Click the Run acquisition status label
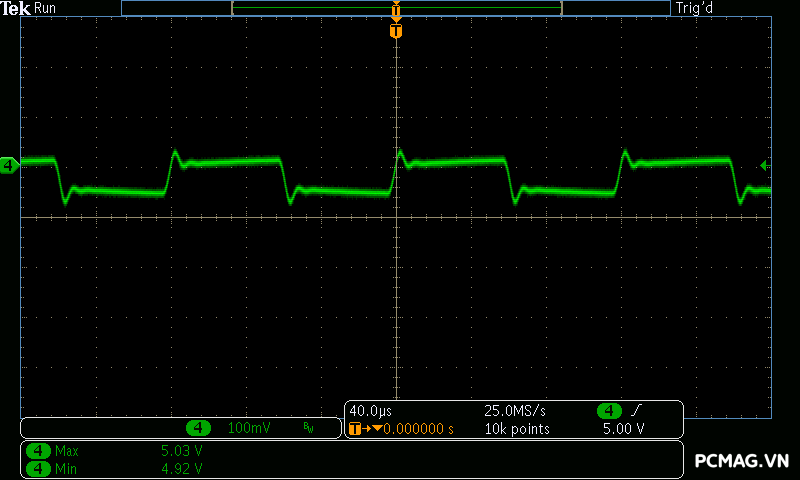The height and width of the screenshot is (480, 800). (x=46, y=8)
